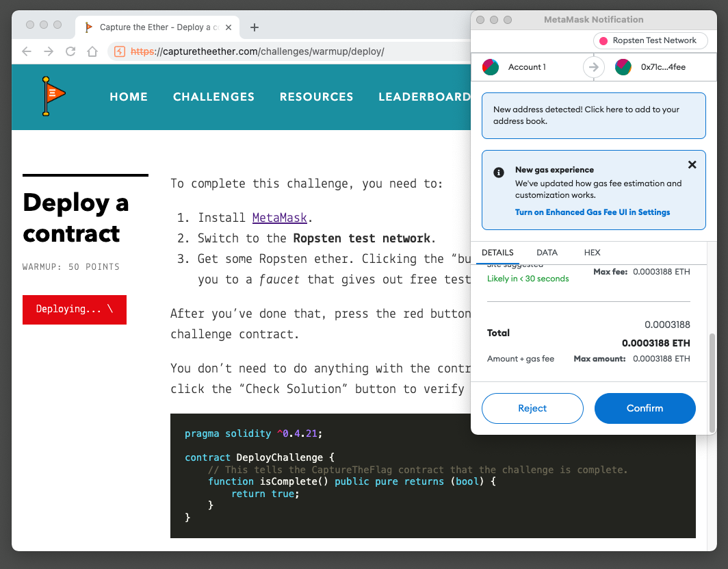Viewport: 728px width, 569px height.
Task: Click the home icon in browser toolbar
Action: pos(92,51)
